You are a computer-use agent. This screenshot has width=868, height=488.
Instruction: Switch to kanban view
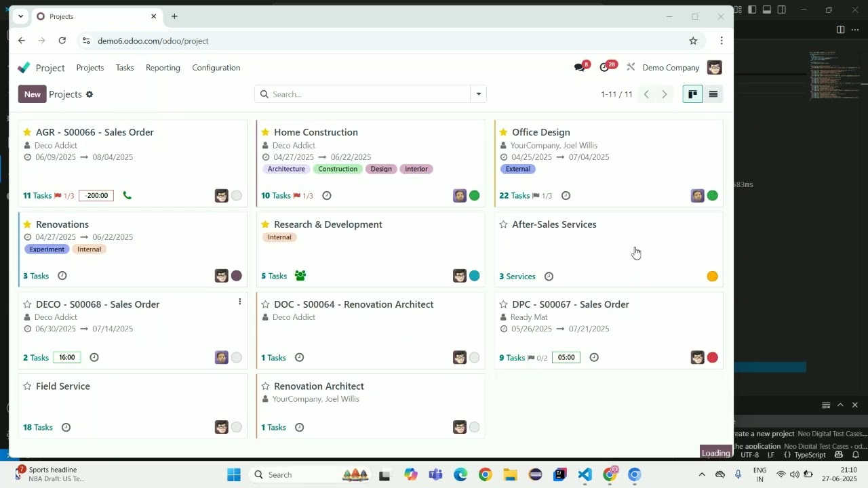coord(692,94)
